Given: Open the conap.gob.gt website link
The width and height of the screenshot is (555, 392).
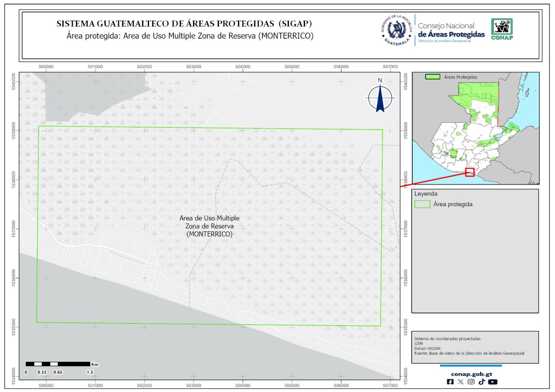Looking at the screenshot, I should click(471, 374).
